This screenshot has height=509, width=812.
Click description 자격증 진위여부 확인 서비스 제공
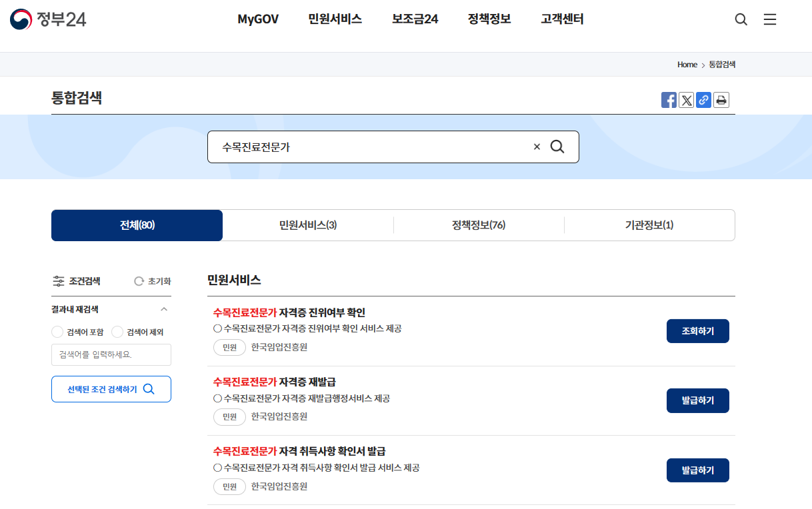[x=307, y=328]
